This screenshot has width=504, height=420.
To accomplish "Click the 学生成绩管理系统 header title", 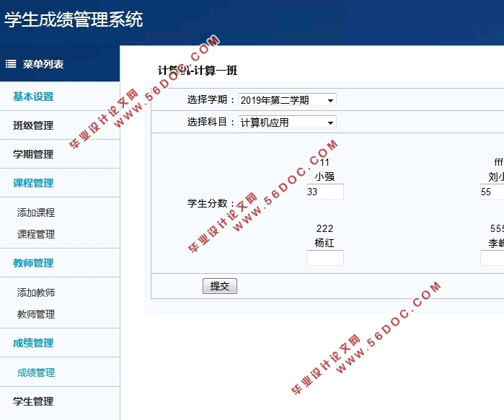I will [74, 20].
